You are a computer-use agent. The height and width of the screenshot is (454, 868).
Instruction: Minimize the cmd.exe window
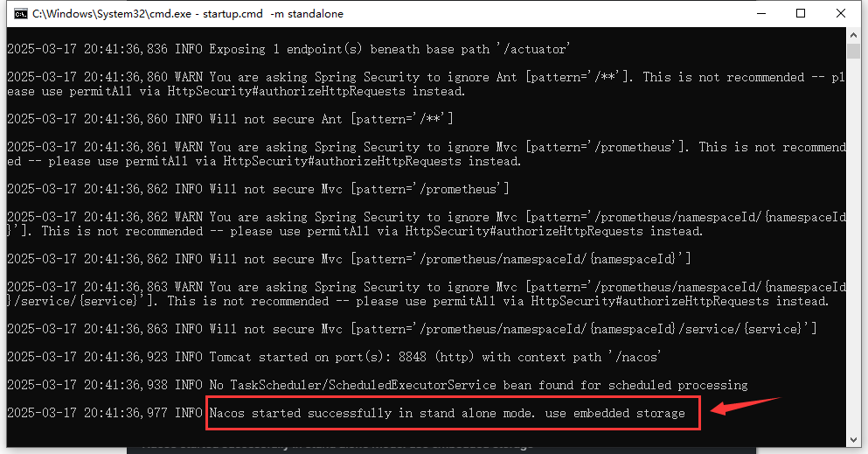pyautogui.click(x=761, y=13)
